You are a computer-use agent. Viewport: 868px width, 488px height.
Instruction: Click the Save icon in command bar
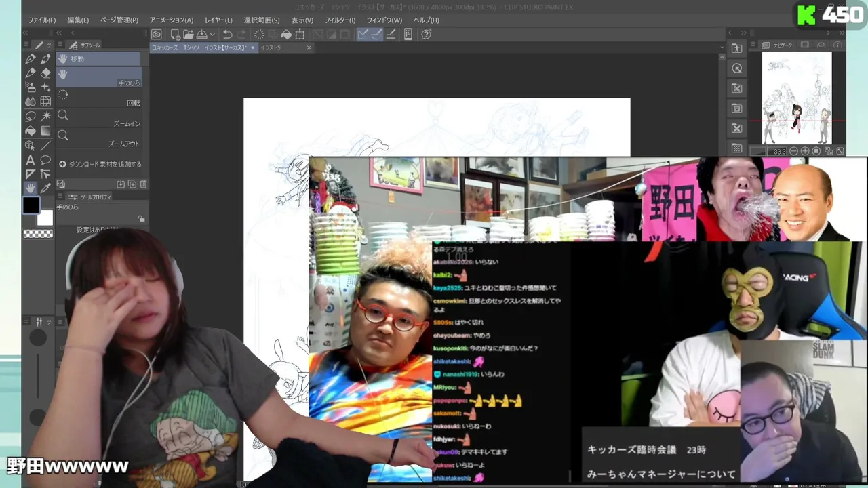201,35
